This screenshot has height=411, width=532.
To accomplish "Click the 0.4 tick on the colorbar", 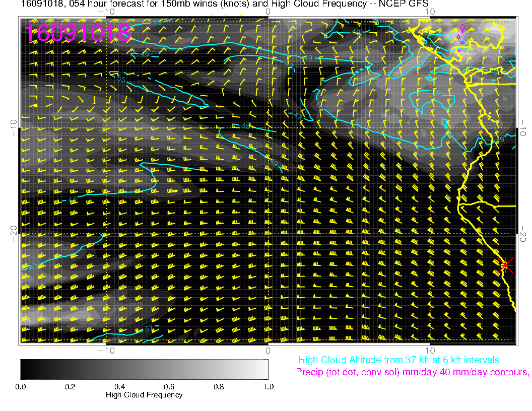I will pyautogui.click(x=119, y=387).
